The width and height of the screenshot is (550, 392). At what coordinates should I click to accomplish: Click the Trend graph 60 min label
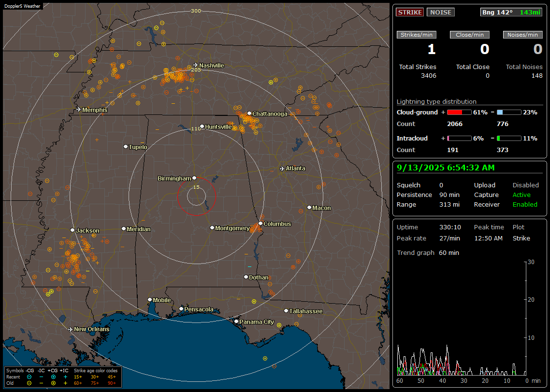(428, 252)
